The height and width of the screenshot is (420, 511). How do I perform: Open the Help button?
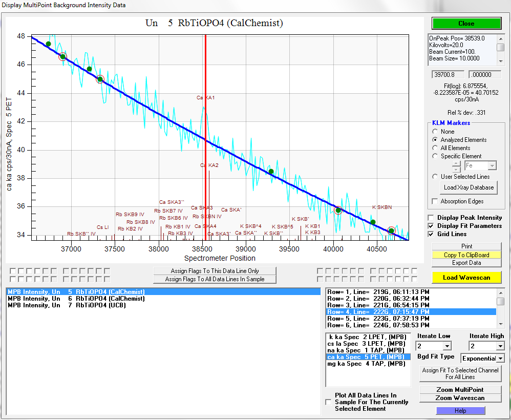click(x=460, y=411)
